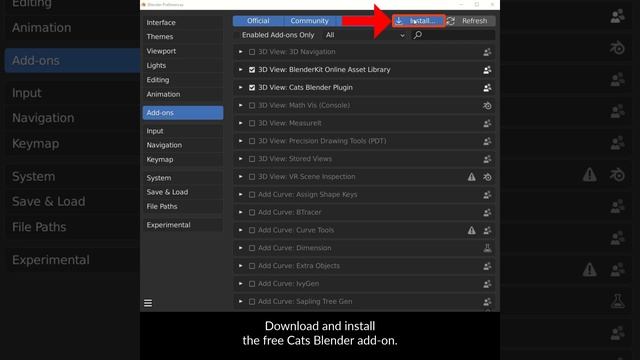Open the Keymap preferences section
The image size is (640, 360).
pos(183,160)
